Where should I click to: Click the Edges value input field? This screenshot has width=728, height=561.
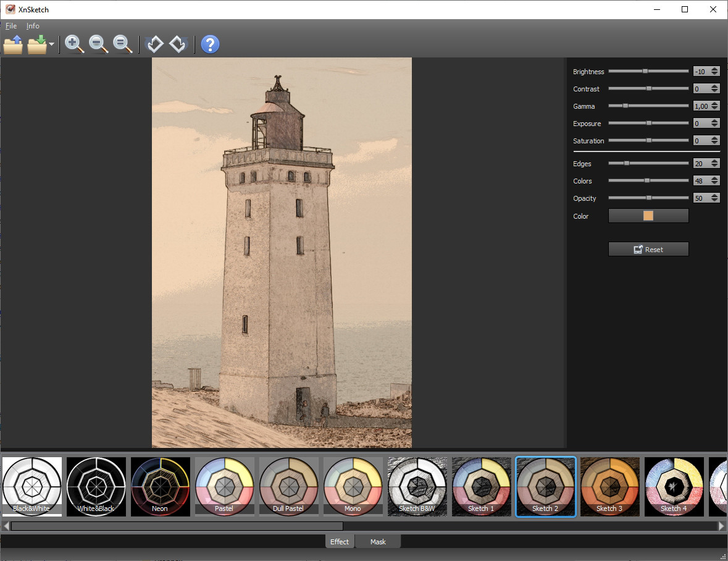[701, 164]
